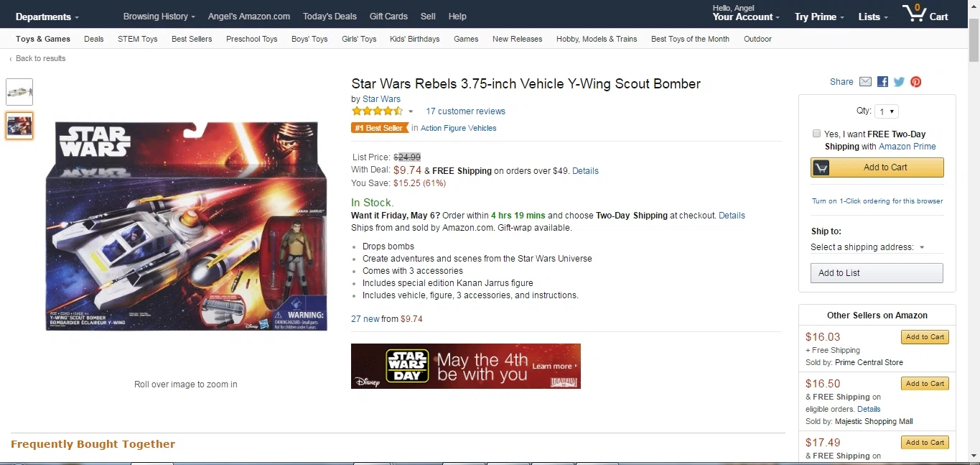
Task: Open Action Figure Vehicles category link
Action: click(458, 128)
